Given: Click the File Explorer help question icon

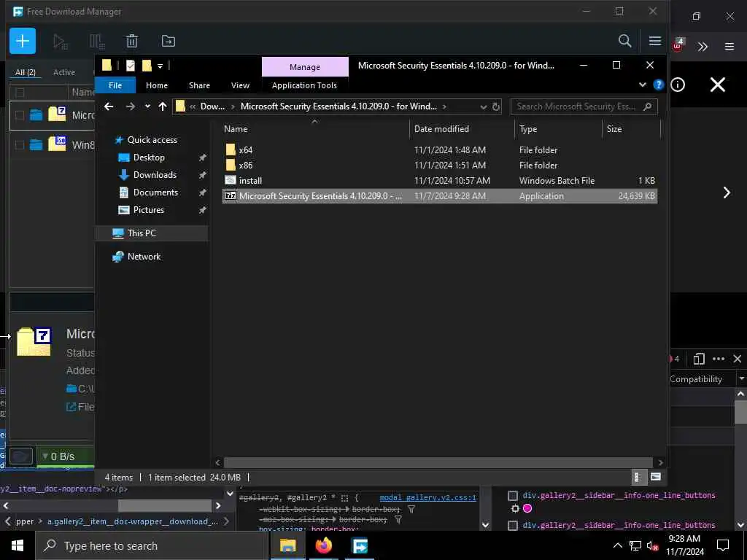Looking at the screenshot, I should point(659,85).
